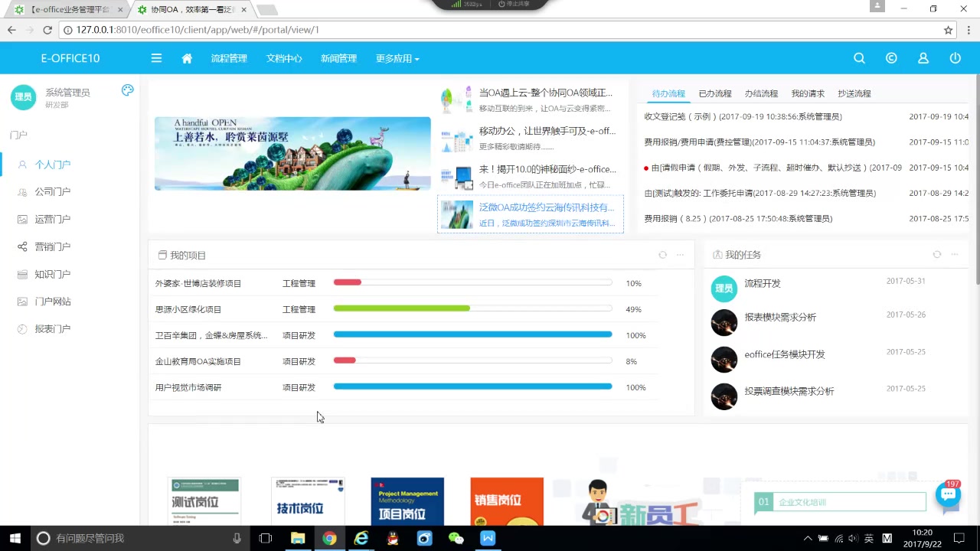Click the browser address bar
This screenshot has height=551, width=980.
pyautogui.click(x=306, y=29)
